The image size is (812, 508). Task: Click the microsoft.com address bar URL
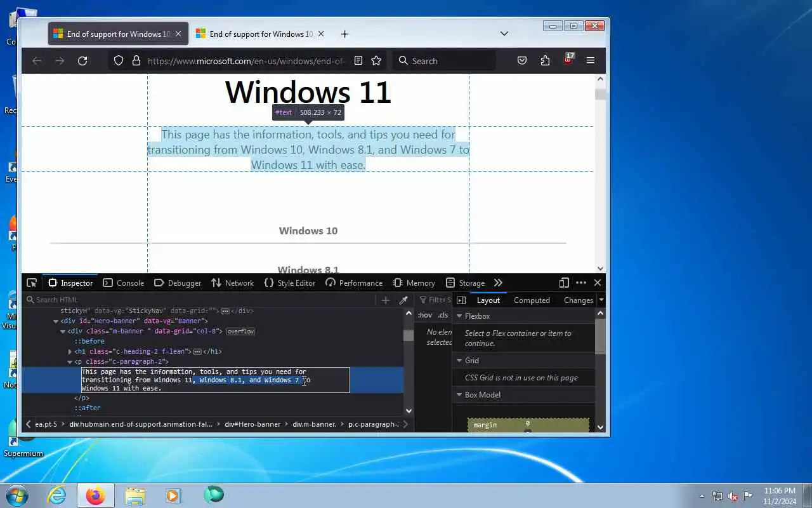point(246,61)
